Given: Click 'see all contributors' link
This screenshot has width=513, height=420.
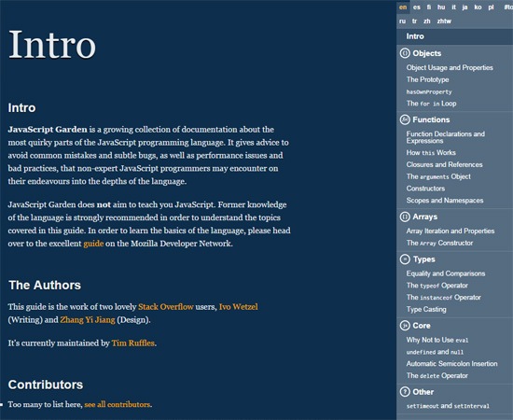Looking at the screenshot, I should pyautogui.click(x=118, y=405).
